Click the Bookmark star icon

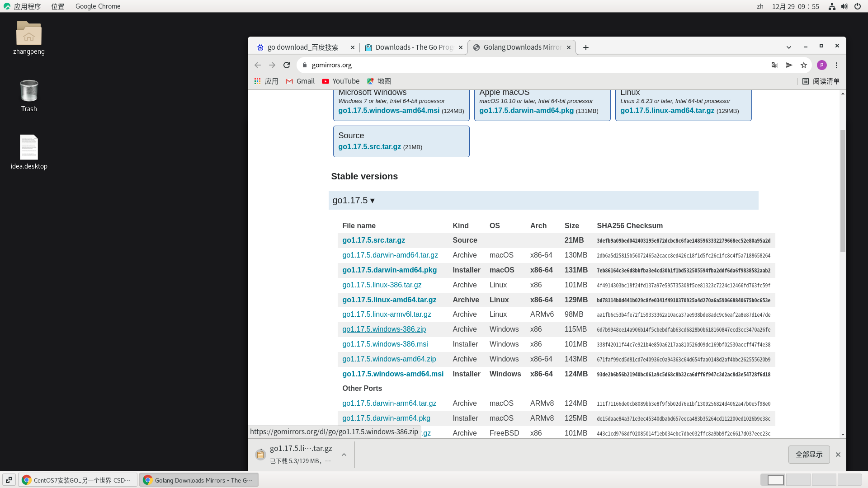click(804, 65)
